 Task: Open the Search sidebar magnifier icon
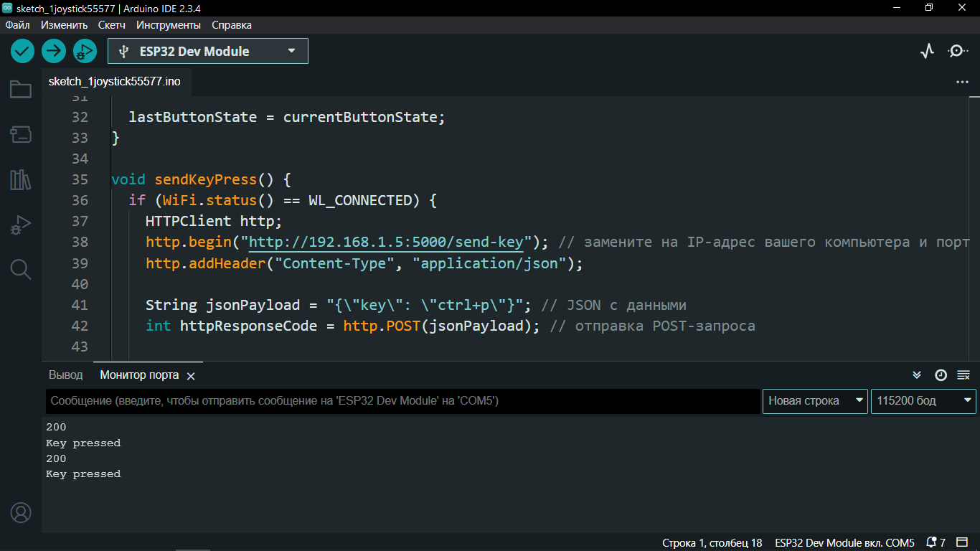[x=21, y=270]
